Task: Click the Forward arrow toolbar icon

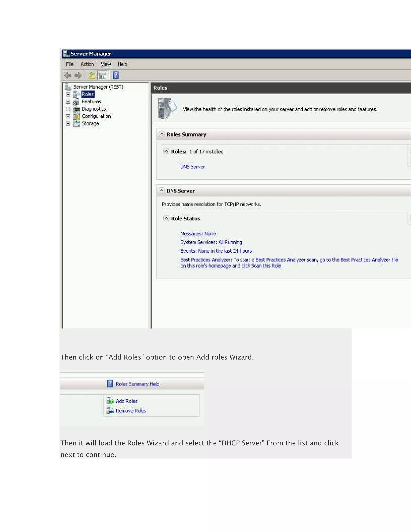Action: point(78,75)
